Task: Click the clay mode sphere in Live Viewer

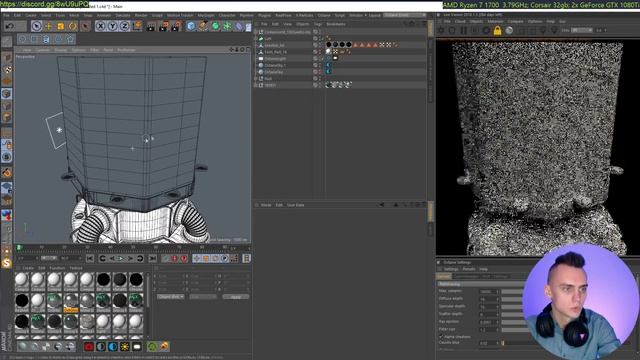Action: (x=509, y=31)
